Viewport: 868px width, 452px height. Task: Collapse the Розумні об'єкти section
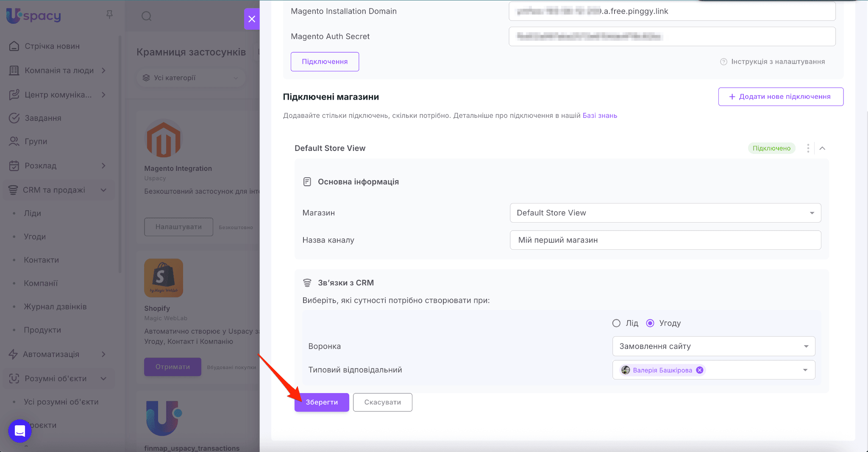tap(104, 378)
